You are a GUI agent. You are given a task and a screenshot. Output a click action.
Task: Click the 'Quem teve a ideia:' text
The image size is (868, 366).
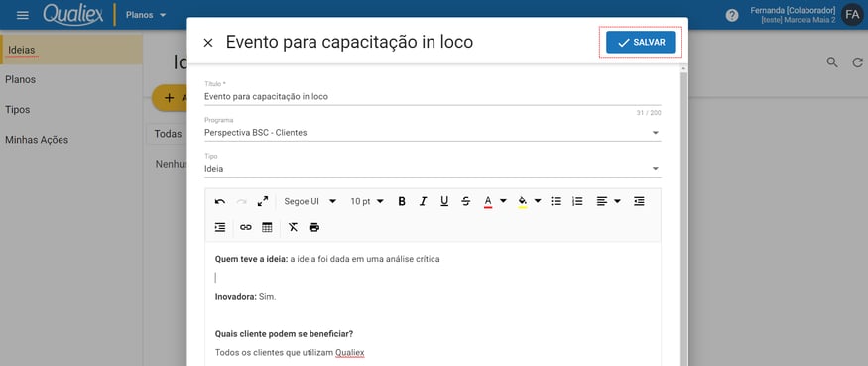[x=251, y=259]
